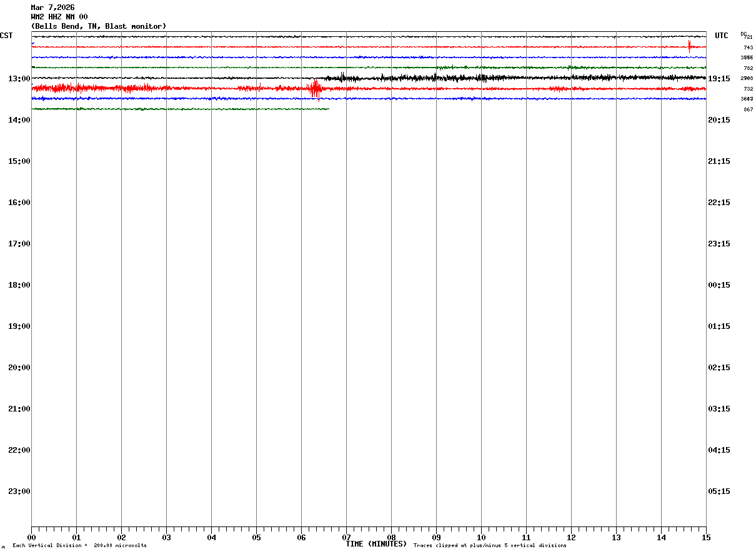Click the 20:00 CST hour label

[19, 368]
